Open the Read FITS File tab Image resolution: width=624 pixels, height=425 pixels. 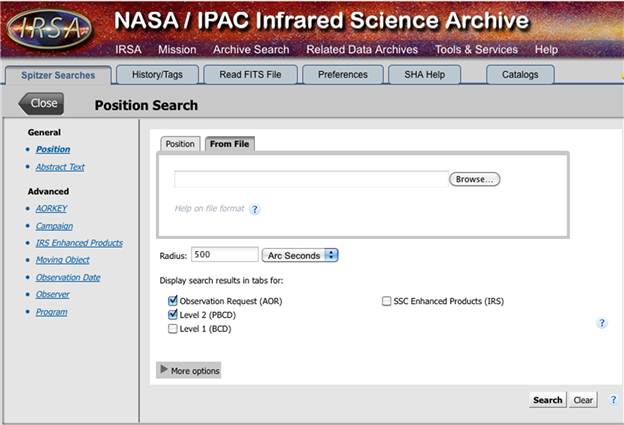pos(250,75)
